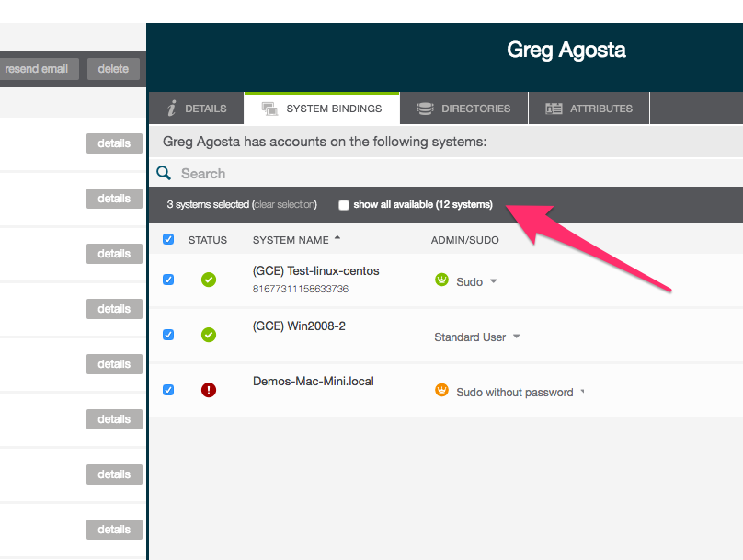This screenshot has height=560, width=743.
Task: Switch to the Details tab
Action: click(197, 109)
